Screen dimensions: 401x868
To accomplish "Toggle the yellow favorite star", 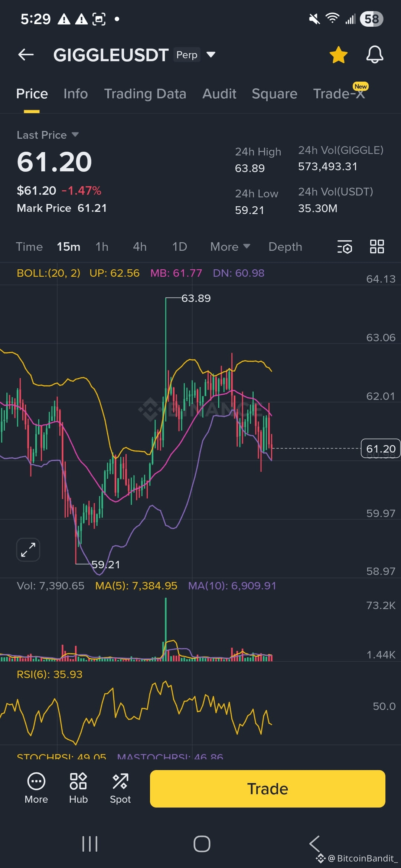I will (339, 55).
